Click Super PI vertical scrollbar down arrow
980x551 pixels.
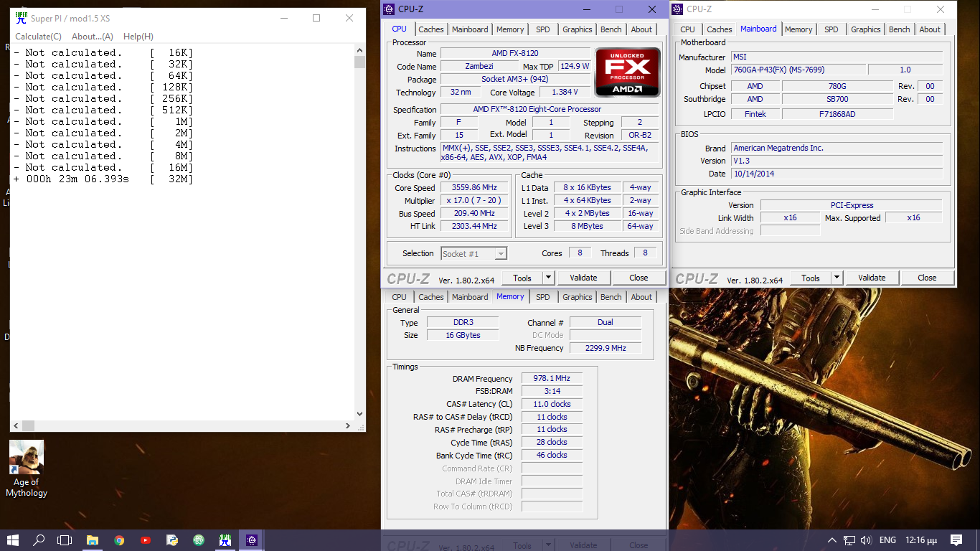(x=360, y=415)
